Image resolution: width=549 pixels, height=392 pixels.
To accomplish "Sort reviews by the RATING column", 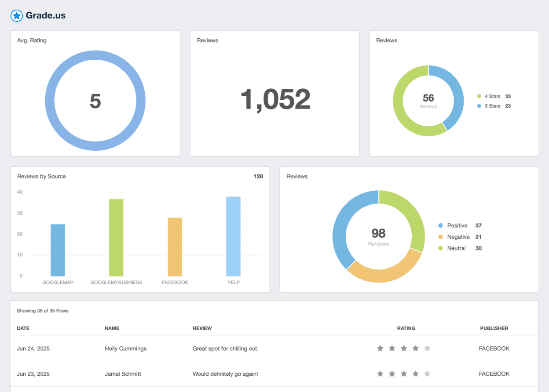I will pyautogui.click(x=406, y=328).
